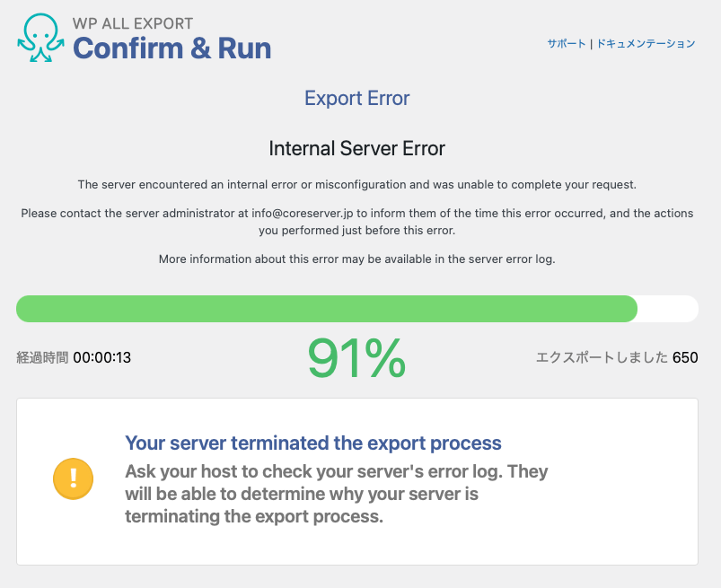Click the 91% progress percentage

(356, 357)
